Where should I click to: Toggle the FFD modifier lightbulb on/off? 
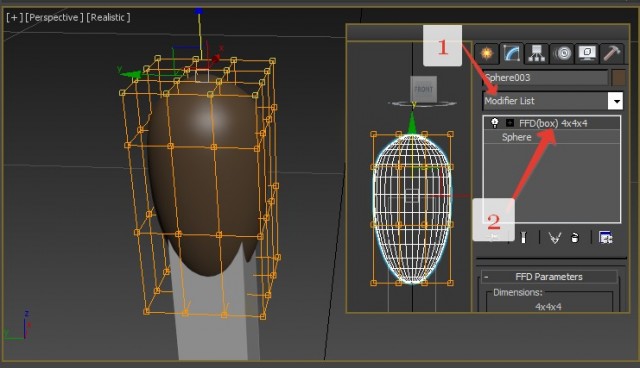coord(495,123)
